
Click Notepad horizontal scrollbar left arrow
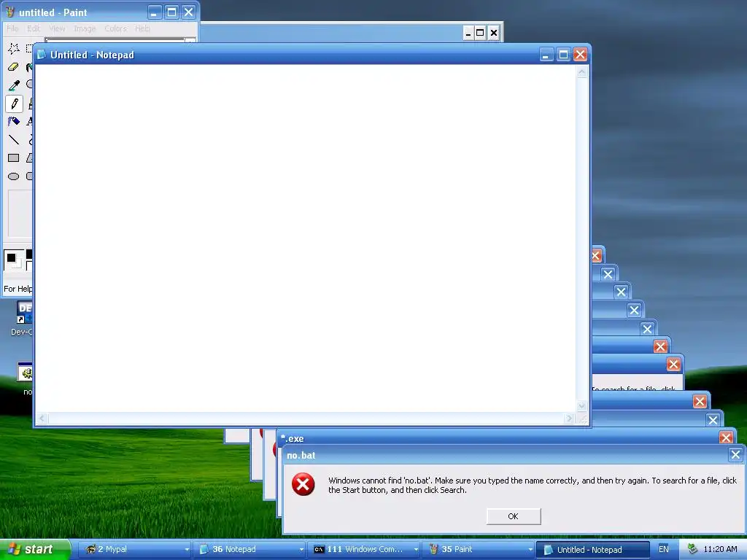point(42,419)
